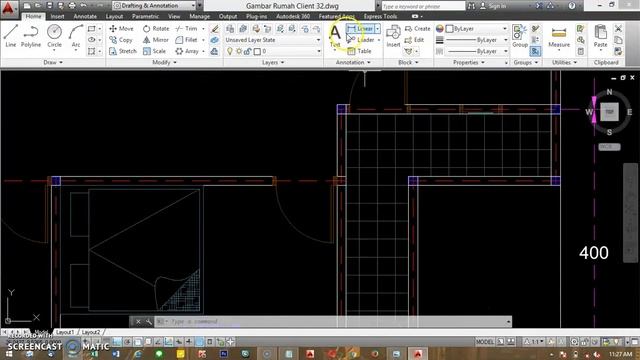Expand the Properties panel
Viewport: 640px width, 360px height.
point(469,62)
